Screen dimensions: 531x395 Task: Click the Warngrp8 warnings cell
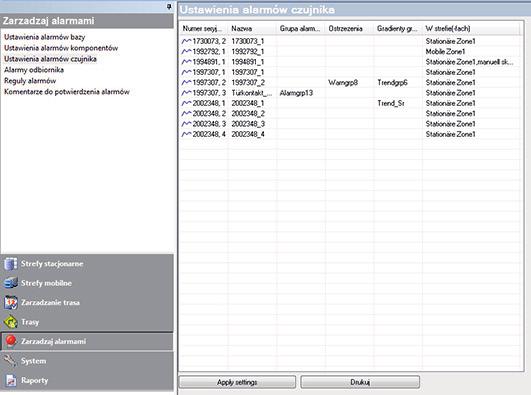pyautogui.click(x=343, y=83)
